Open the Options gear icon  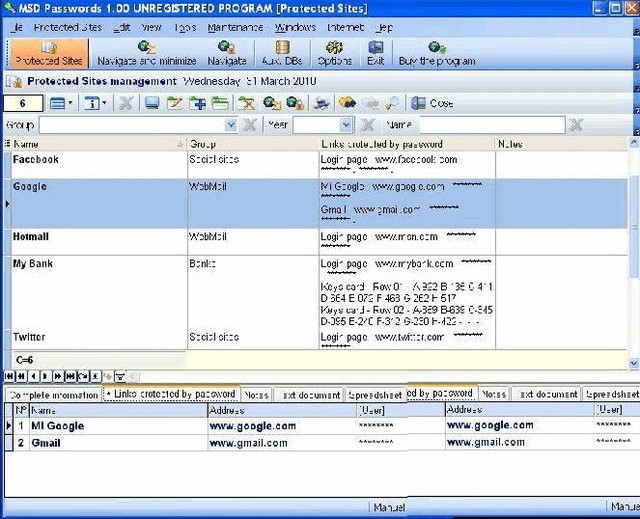334,53
